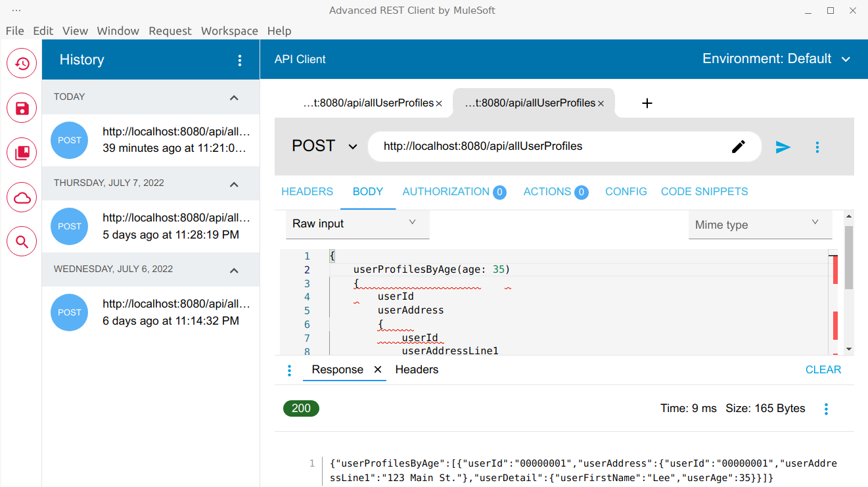The width and height of the screenshot is (868, 487).
Task: Open the Workspace menu
Action: 229,31
